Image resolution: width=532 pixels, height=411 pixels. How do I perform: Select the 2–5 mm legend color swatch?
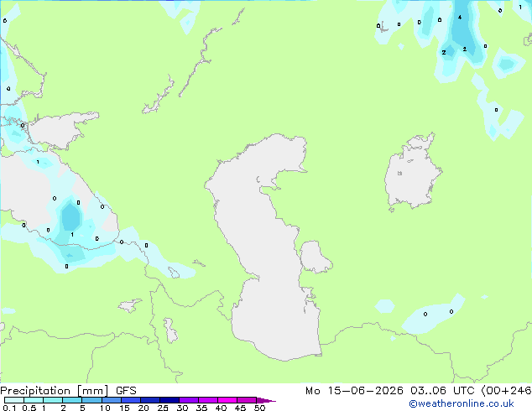click(x=72, y=400)
